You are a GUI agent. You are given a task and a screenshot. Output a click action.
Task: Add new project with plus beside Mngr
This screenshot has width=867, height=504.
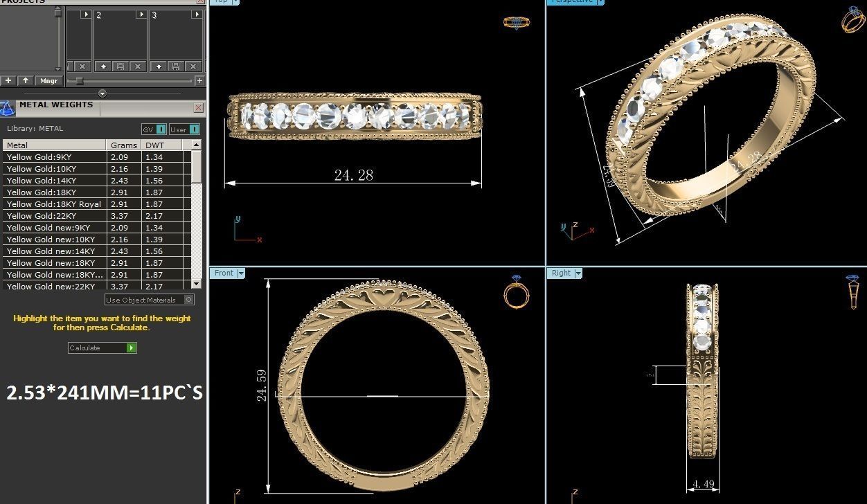pyautogui.click(x=8, y=80)
